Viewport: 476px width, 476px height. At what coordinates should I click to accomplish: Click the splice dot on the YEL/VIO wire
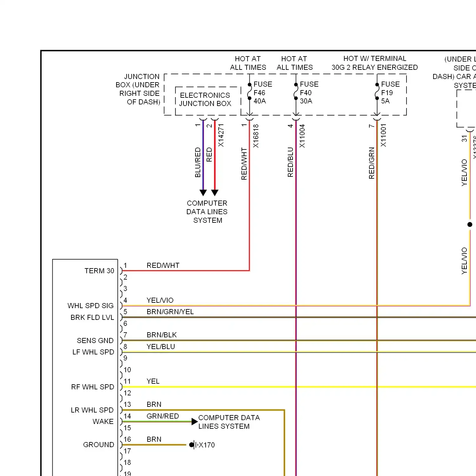[470, 224]
